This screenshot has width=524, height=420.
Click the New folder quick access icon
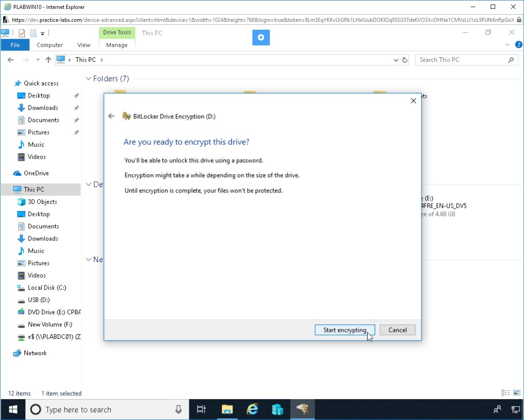pyautogui.click(x=33, y=33)
